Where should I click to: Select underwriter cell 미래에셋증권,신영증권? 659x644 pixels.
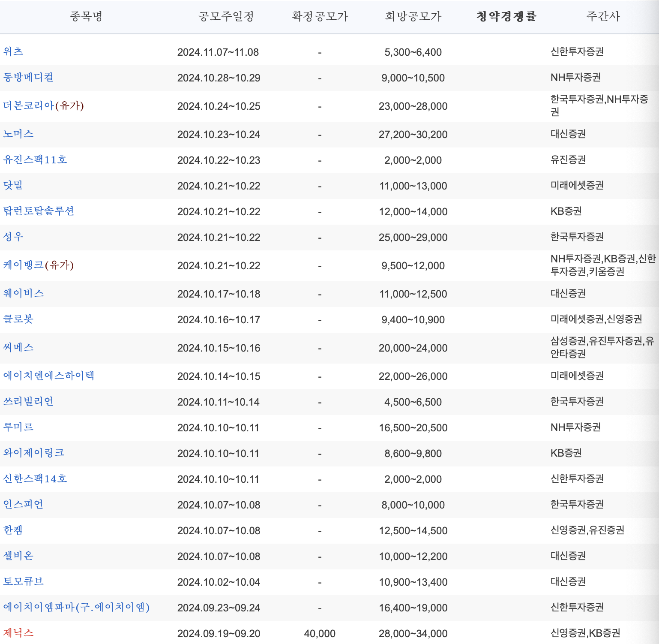point(596,319)
